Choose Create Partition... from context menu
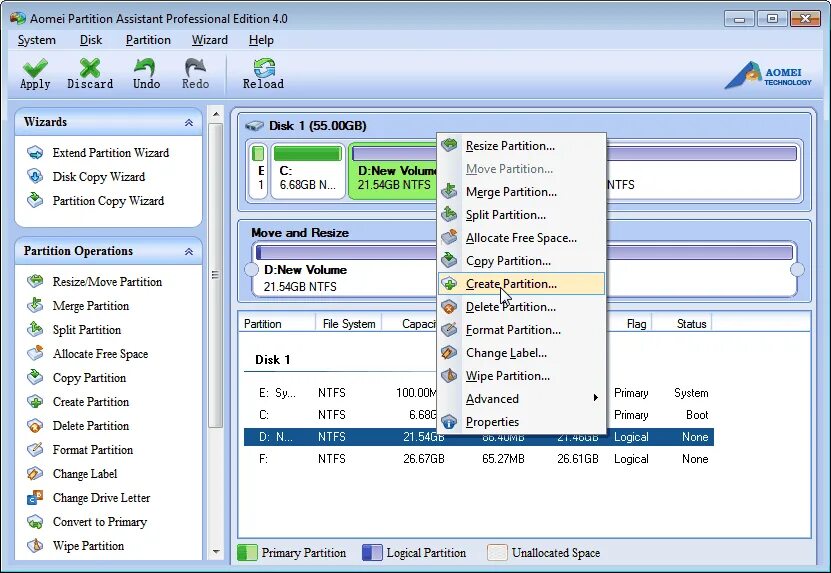 [x=521, y=284]
